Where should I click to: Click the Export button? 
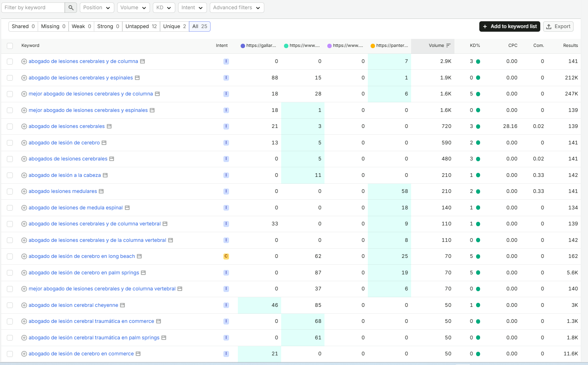558,26
